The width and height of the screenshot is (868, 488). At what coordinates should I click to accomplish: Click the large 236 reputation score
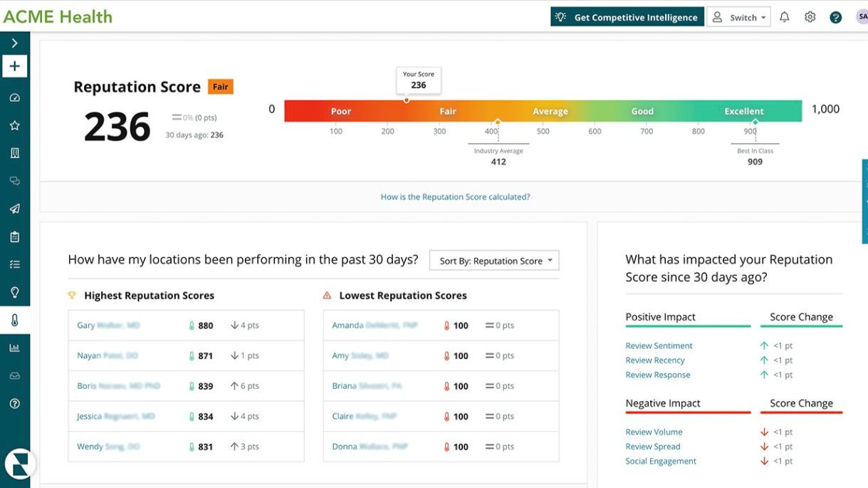pos(117,127)
